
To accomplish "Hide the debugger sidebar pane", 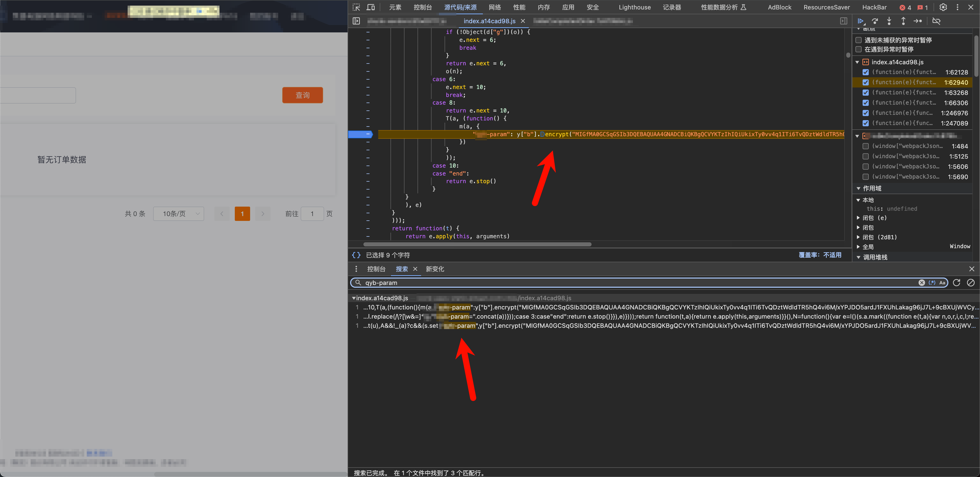I will (843, 21).
